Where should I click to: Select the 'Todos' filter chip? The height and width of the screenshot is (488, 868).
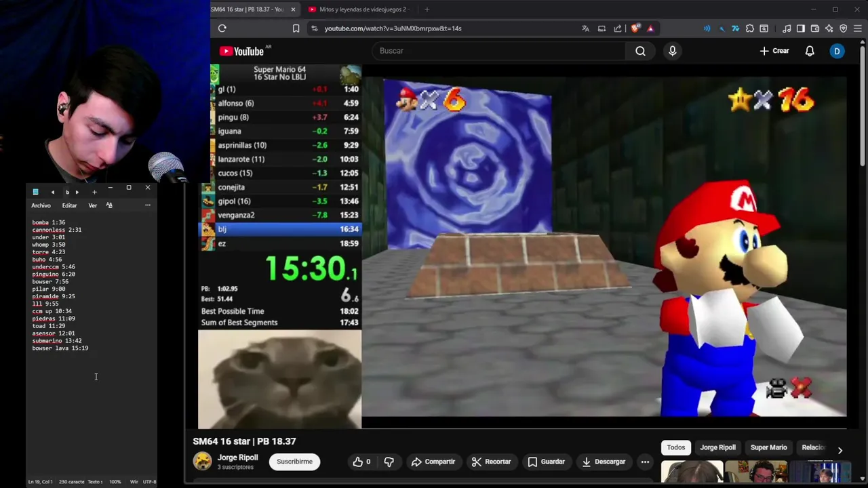click(x=676, y=447)
